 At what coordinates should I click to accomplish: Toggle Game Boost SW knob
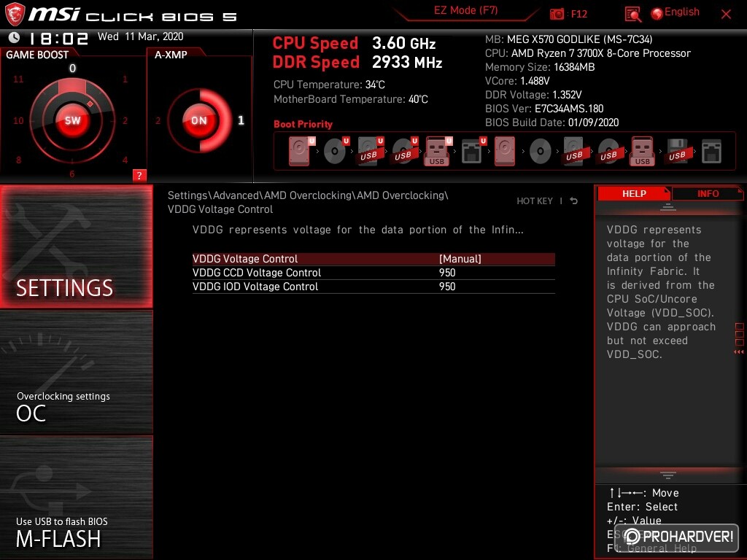[72, 120]
